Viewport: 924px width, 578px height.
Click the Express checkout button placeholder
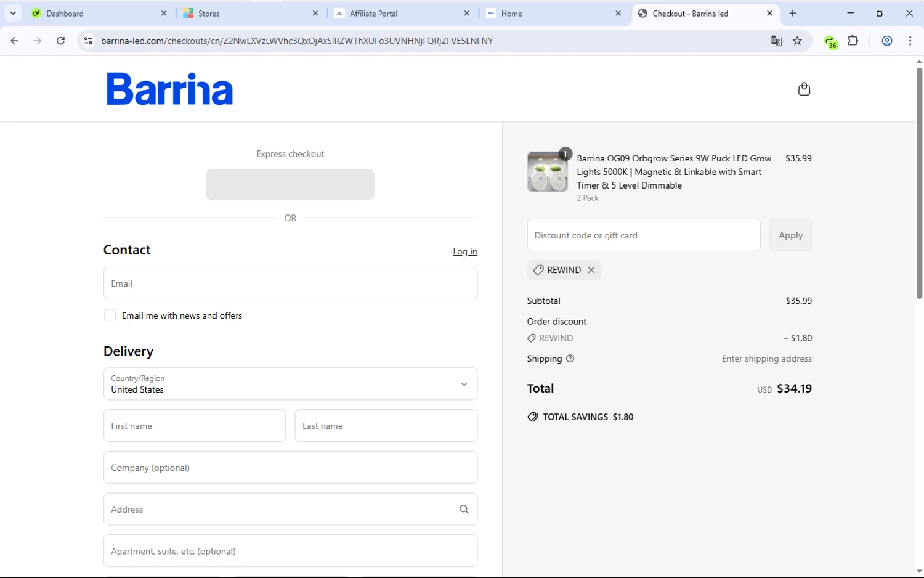click(x=290, y=184)
